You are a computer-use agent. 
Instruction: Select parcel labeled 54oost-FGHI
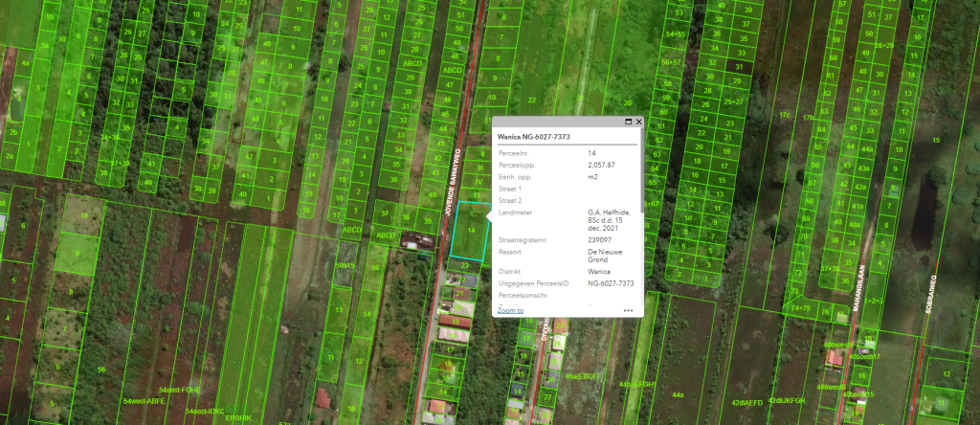point(179,391)
